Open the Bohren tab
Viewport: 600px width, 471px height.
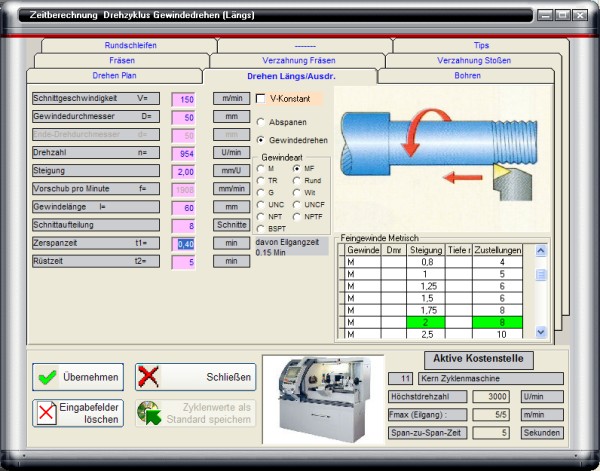(x=467, y=75)
